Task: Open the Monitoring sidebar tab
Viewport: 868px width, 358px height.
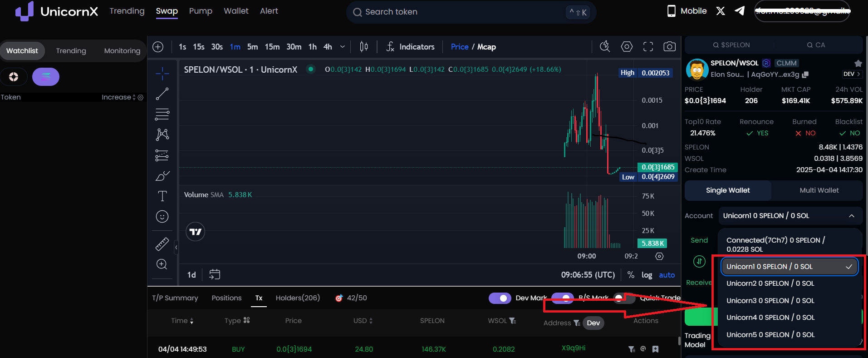Action: click(122, 51)
